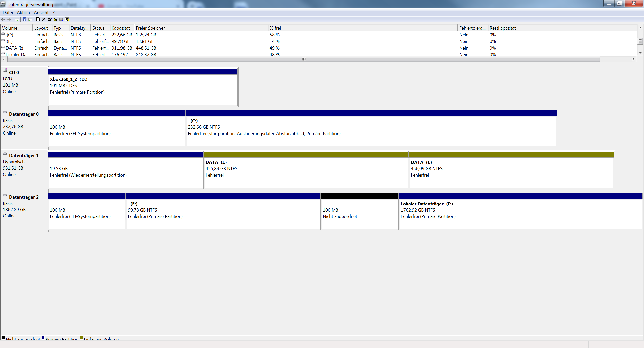Open Properties via toolbar icon
644x348 pixels.
(x=50, y=19)
